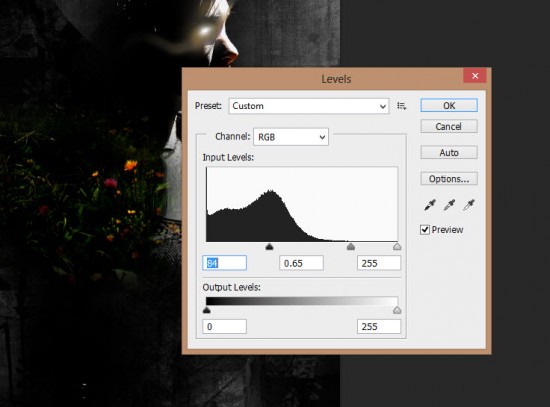Screen dimensions: 550x407
Task: Click the input highlight white slider
Action: pyautogui.click(x=397, y=247)
